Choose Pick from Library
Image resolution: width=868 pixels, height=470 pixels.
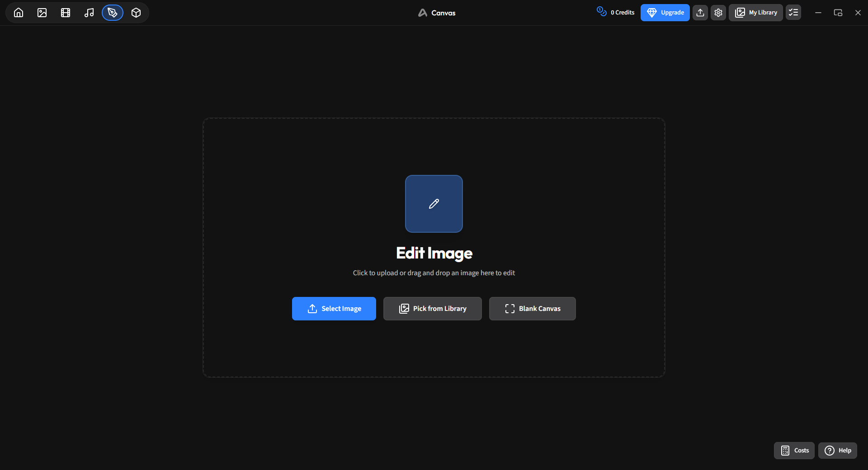tap(433, 309)
